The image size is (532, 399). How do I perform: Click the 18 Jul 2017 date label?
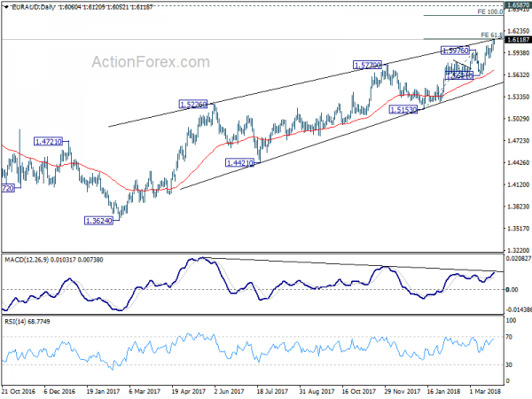pyautogui.click(x=272, y=392)
